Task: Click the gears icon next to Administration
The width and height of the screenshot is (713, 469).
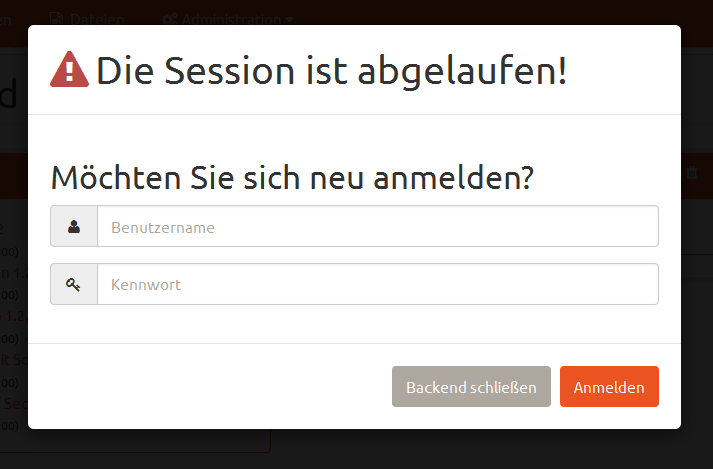Action: click(169, 18)
